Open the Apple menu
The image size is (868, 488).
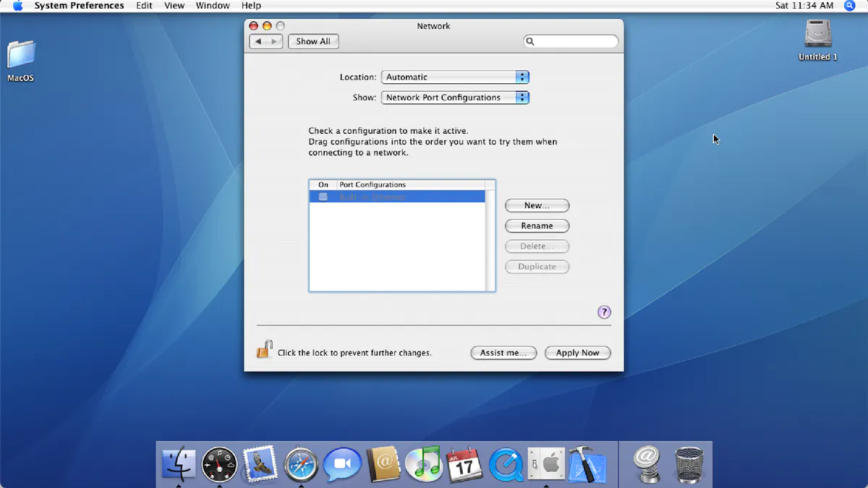[x=17, y=6]
